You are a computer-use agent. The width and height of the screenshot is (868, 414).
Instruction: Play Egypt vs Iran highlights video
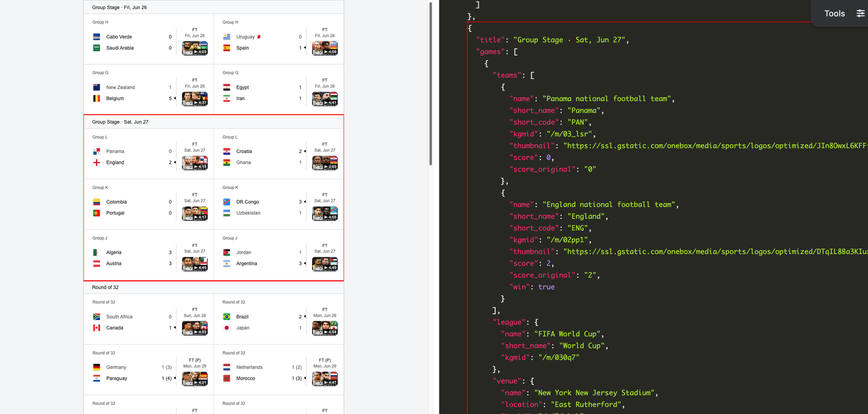(x=325, y=99)
